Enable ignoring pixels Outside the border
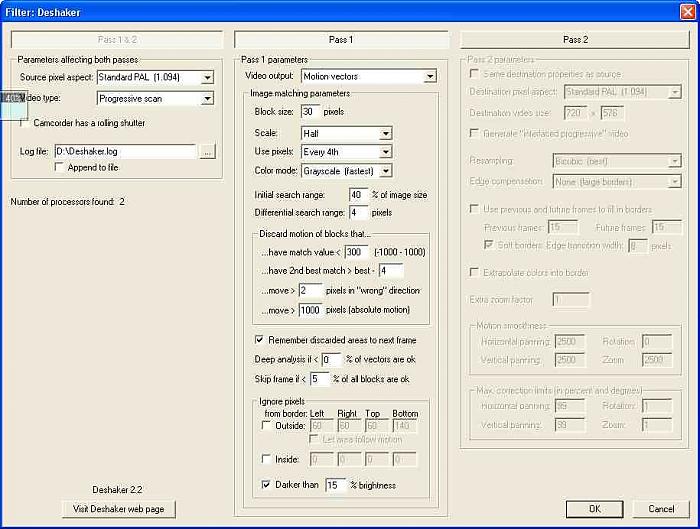 (x=265, y=425)
